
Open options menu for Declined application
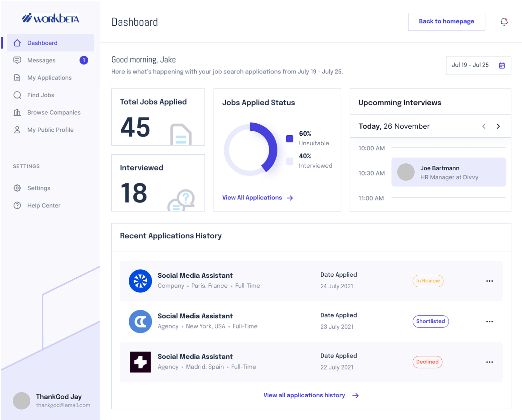coord(490,362)
